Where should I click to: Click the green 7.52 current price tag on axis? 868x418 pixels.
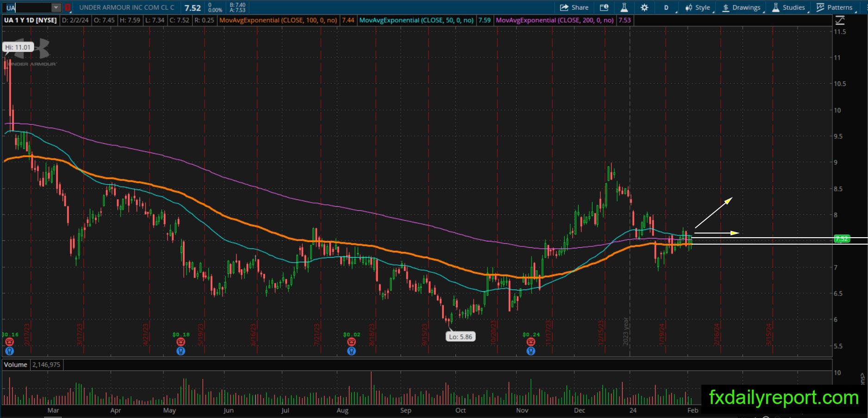[842, 239]
